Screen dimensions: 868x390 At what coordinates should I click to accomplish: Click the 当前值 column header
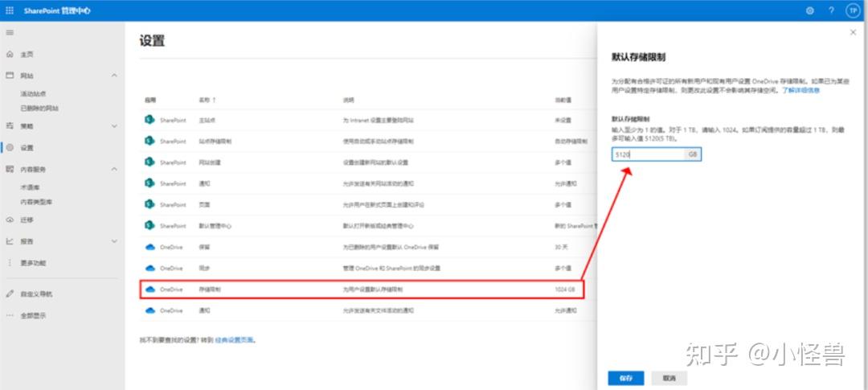point(563,101)
